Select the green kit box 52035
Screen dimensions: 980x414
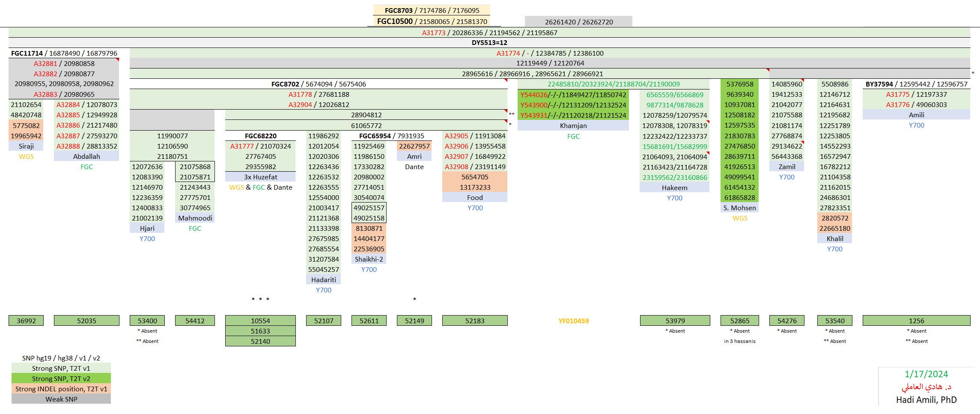click(86, 321)
